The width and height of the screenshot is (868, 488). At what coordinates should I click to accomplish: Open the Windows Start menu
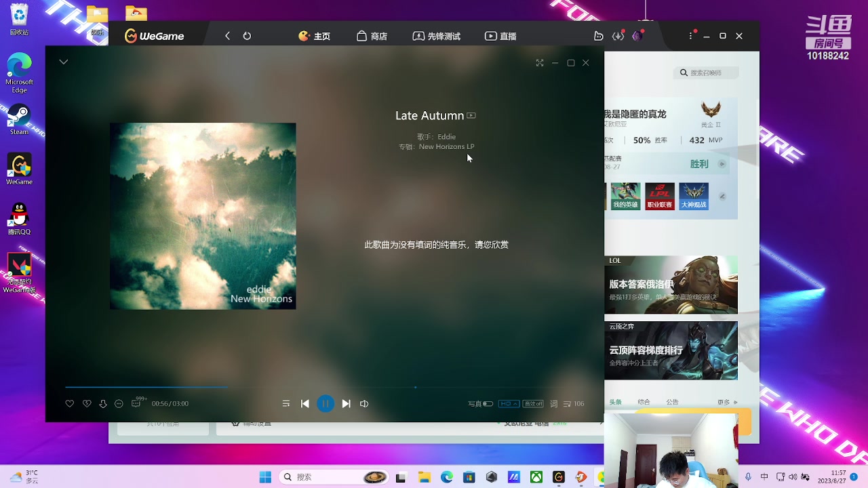(x=265, y=477)
